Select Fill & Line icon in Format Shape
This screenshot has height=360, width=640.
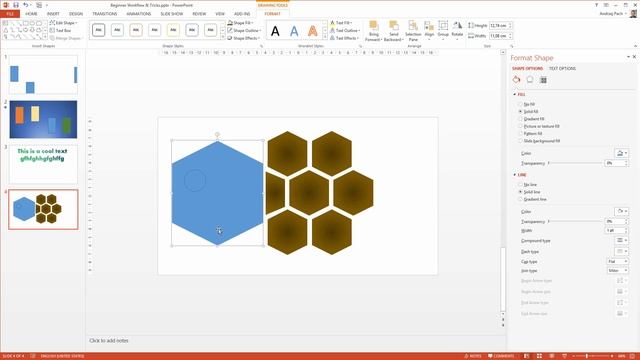click(517, 80)
